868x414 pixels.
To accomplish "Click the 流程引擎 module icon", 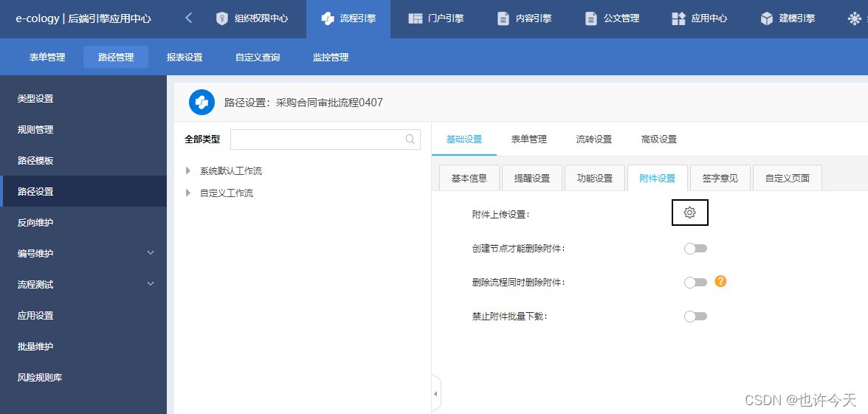I will click(328, 19).
